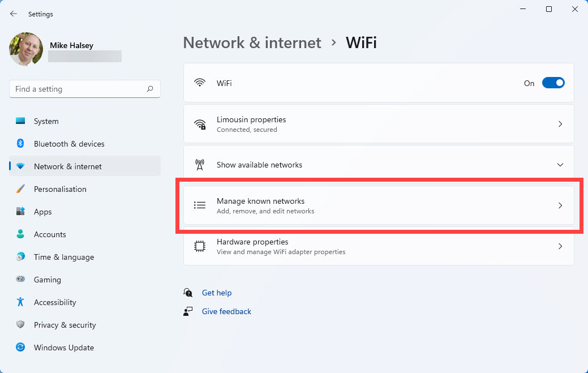Click Mike Halsey profile picture
Viewport: 588px width, 373px height.
coord(26,49)
